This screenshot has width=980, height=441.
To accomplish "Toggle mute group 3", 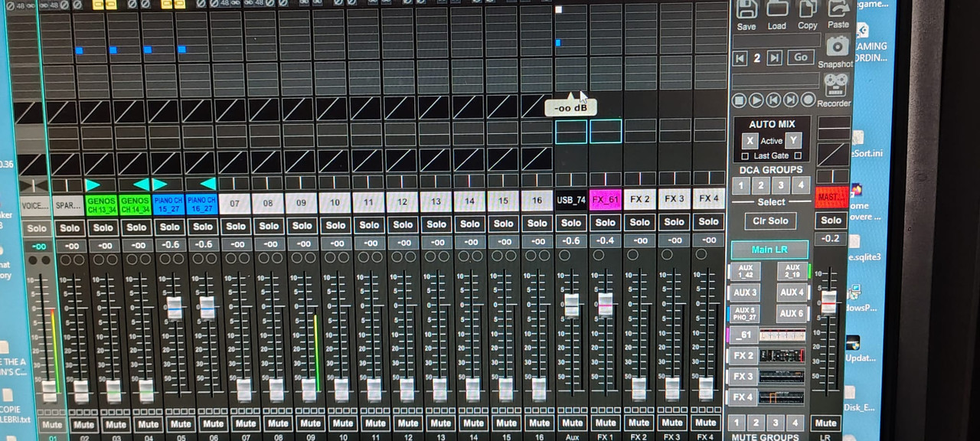I will coord(776,423).
